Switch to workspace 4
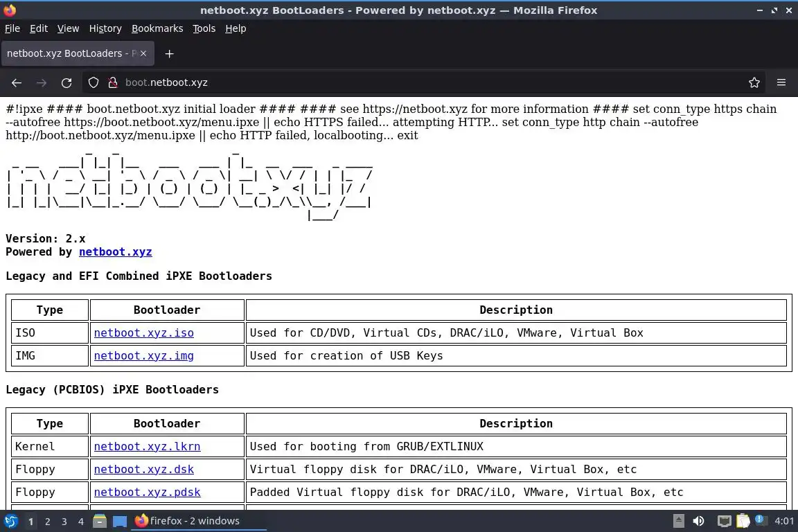This screenshot has height=532, width=798. (80, 522)
